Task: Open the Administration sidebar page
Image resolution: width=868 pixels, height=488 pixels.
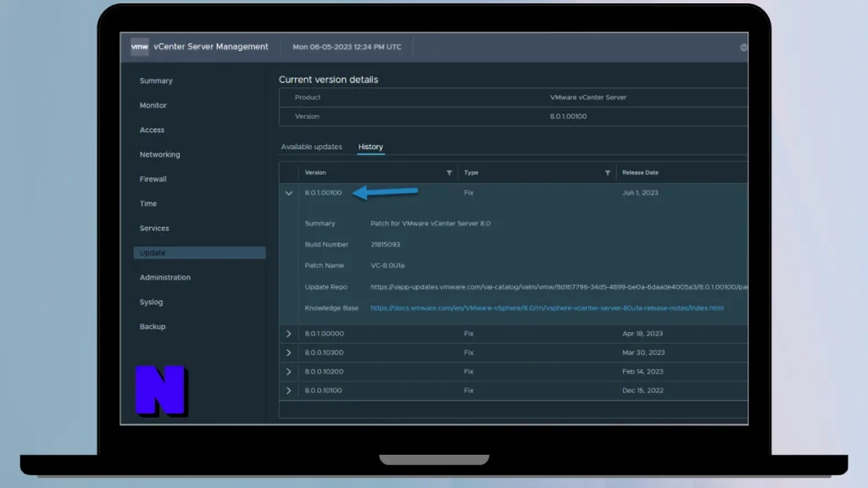Action: tap(165, 277)
